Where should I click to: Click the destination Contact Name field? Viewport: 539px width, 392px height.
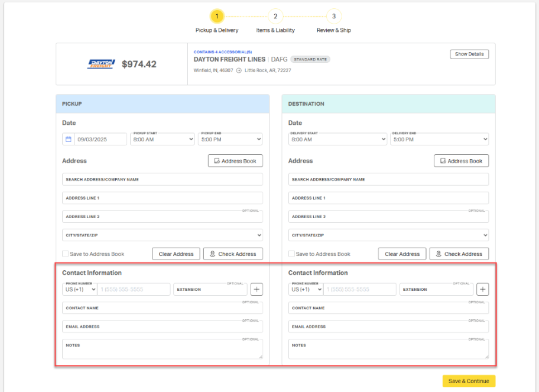click(388, 308)
